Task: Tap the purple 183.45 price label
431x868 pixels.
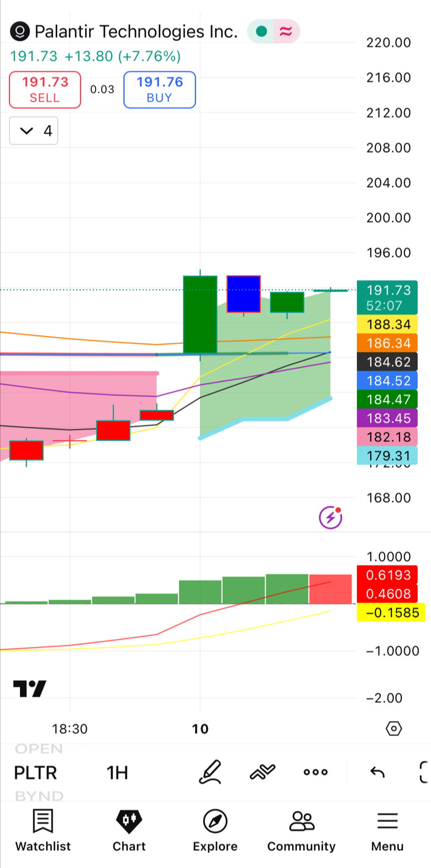Action: pyautogui.click(x=387, y=418)
